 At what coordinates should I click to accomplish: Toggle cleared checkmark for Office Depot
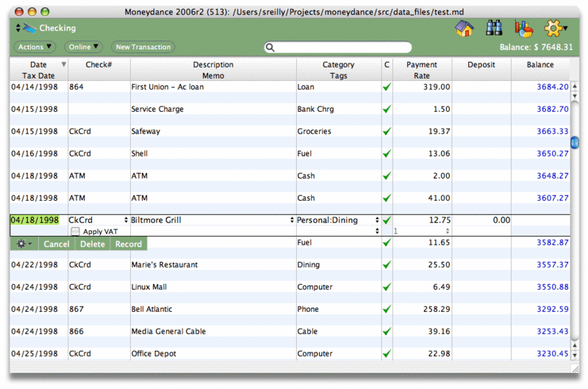[387, 354]
